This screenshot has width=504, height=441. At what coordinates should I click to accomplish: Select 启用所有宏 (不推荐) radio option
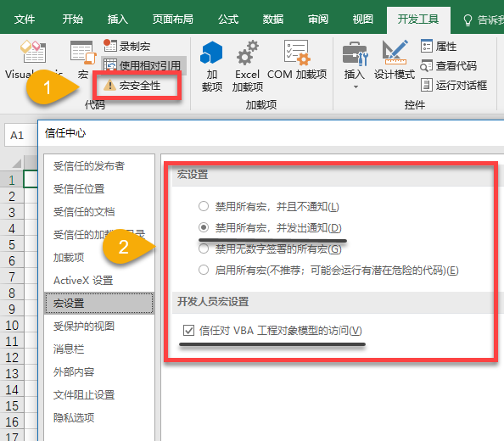204,270
